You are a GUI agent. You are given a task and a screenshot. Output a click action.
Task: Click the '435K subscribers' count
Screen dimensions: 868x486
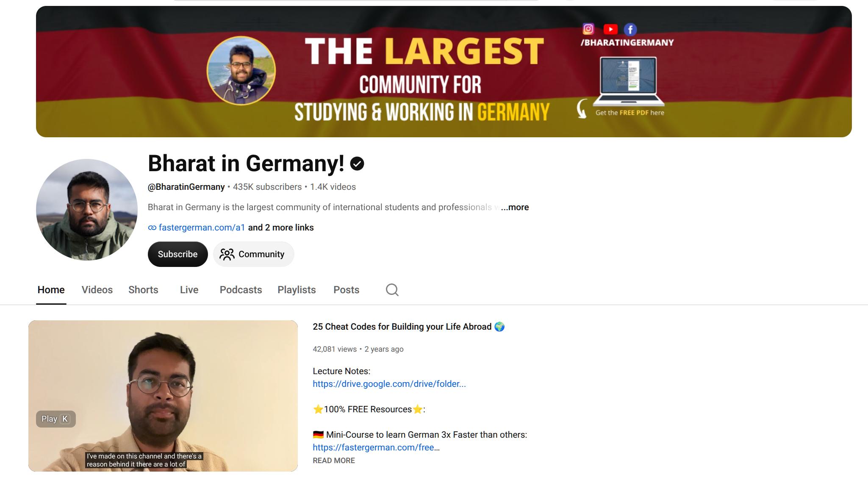267,187
